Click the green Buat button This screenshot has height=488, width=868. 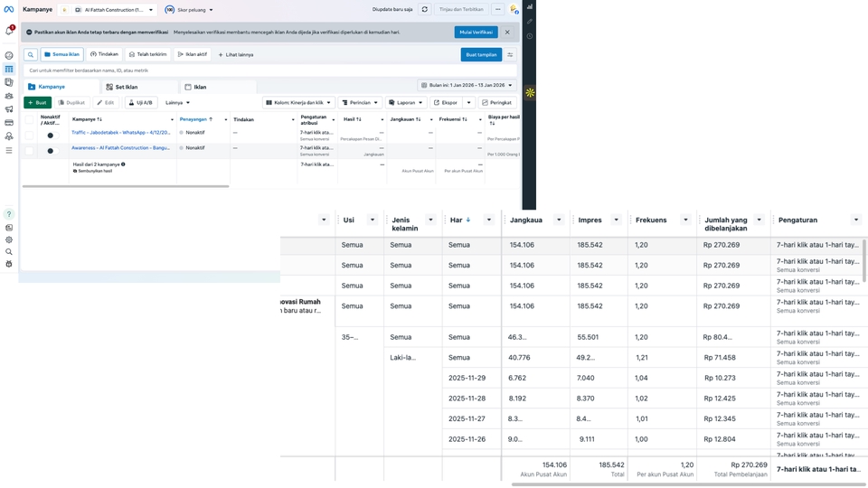37,103
